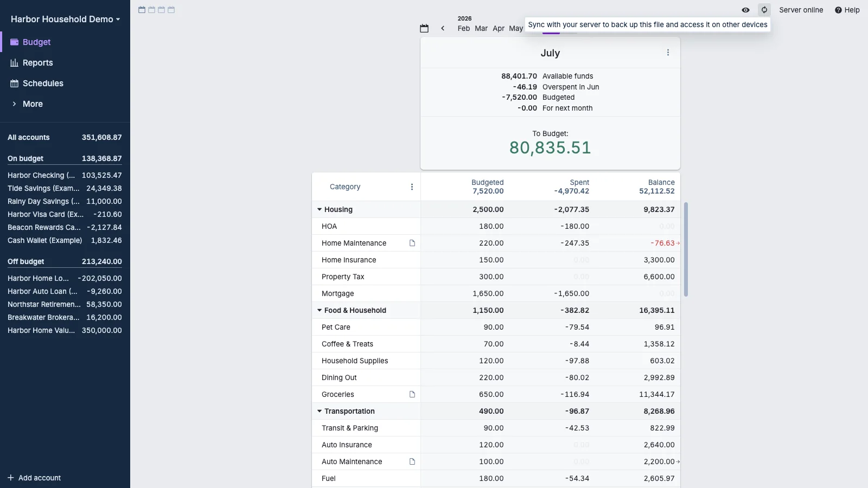Open Tide Savings account
This screenshot has height=488, width=868.
tap(65, 188)
